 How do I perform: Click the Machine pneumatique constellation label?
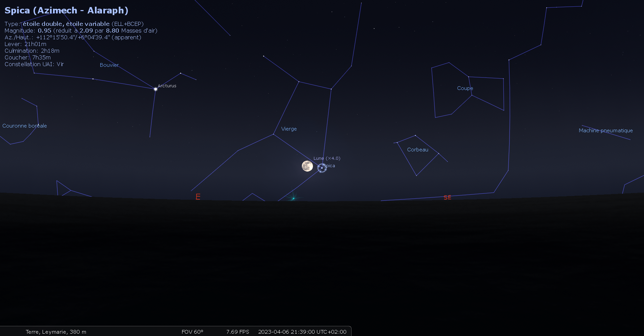[x=605, y=131]
